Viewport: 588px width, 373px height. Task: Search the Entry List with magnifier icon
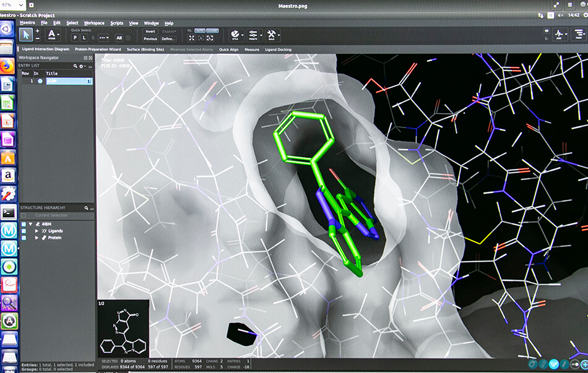[76, 66]
